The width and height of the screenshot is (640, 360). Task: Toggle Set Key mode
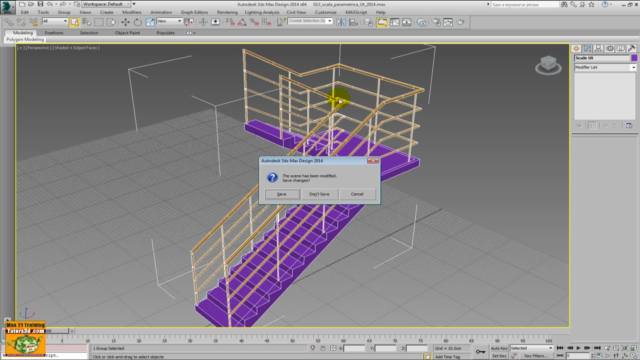499,356
